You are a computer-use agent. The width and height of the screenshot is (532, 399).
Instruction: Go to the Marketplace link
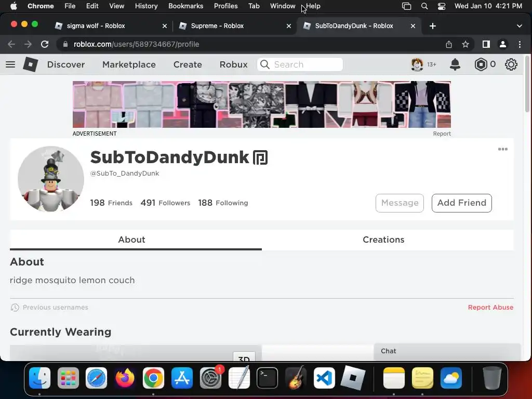[x=129, y=64]
